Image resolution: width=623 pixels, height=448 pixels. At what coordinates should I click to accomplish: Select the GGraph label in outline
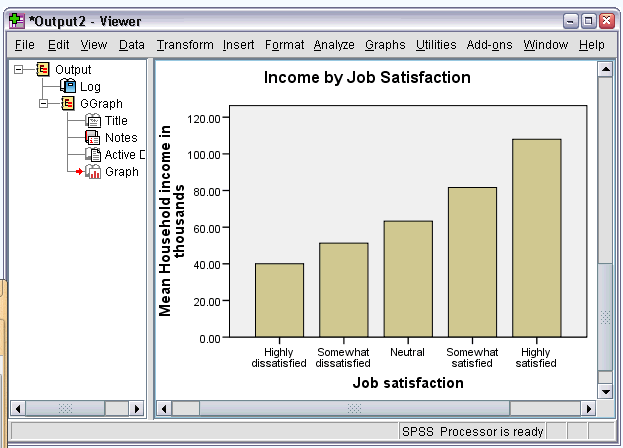101,104
